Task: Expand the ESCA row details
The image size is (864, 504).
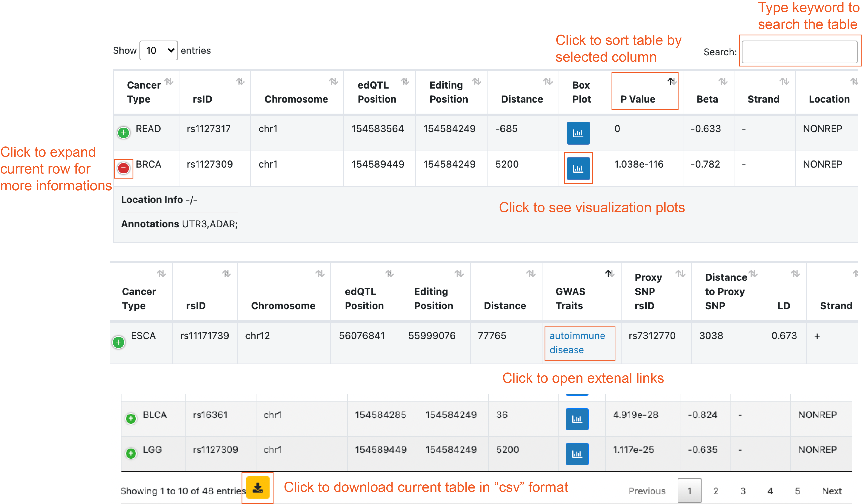Action: point(118,342)
